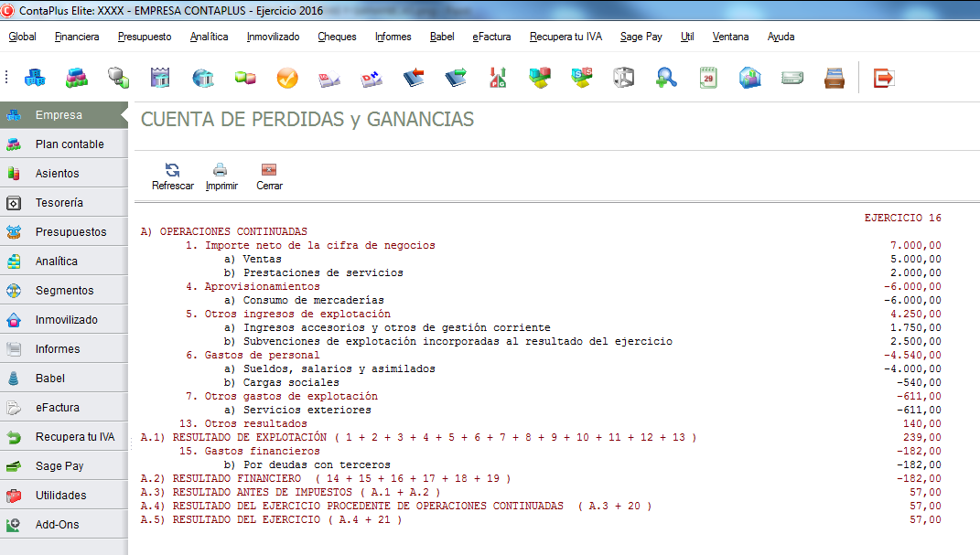This screenshot has width=980, height=555.
Task: Open the Presupuesto menu
Action: coord(145,37)
